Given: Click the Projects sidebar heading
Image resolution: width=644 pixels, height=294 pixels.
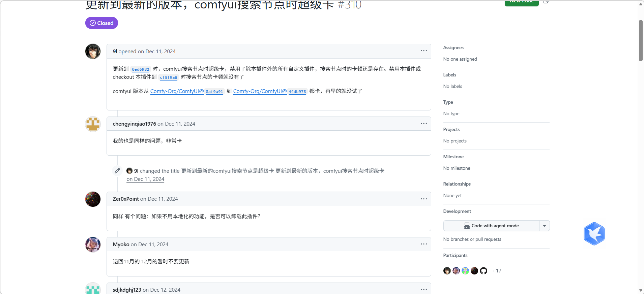Looking at the screenshot, I should (451, 129).
